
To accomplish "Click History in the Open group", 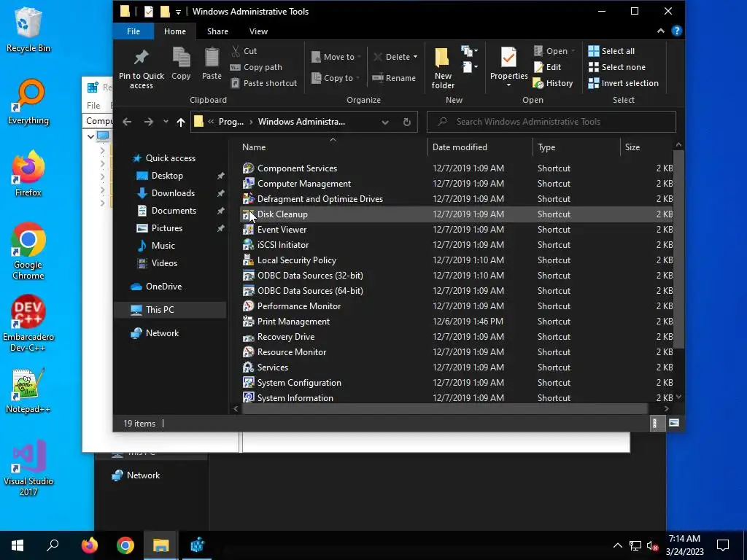I will [x=553, y=83].
